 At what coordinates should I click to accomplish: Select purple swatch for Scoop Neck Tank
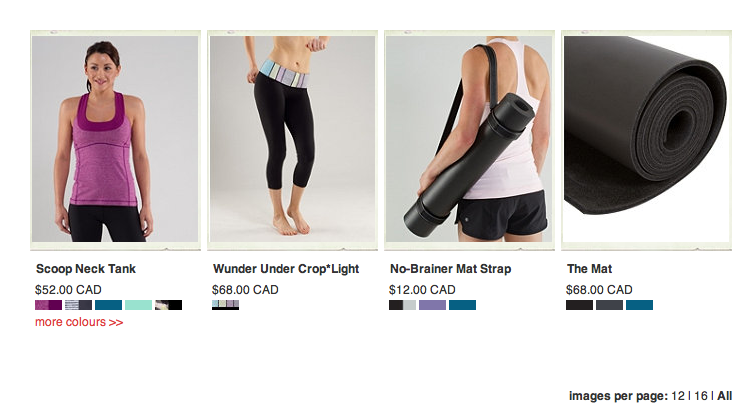click(x=48, y=305)
